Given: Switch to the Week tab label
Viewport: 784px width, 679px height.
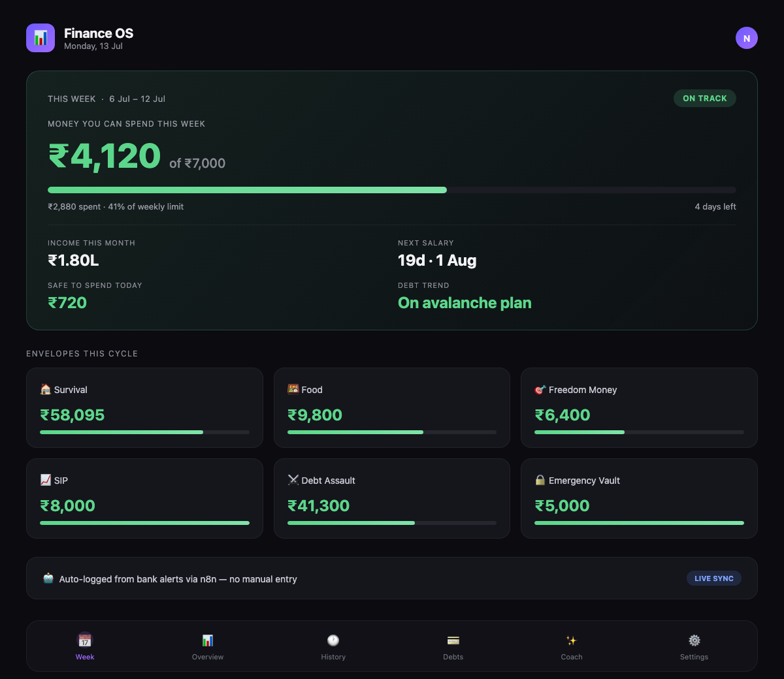Looking at the screenshot, I should click(x=85, y=657).
